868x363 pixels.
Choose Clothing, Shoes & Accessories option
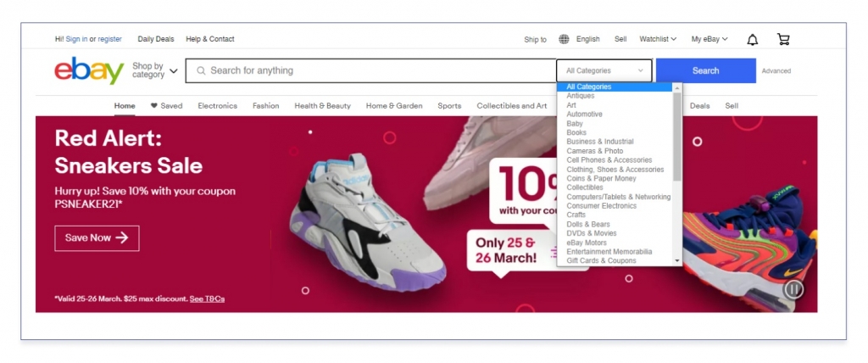[x=615, y=169]
